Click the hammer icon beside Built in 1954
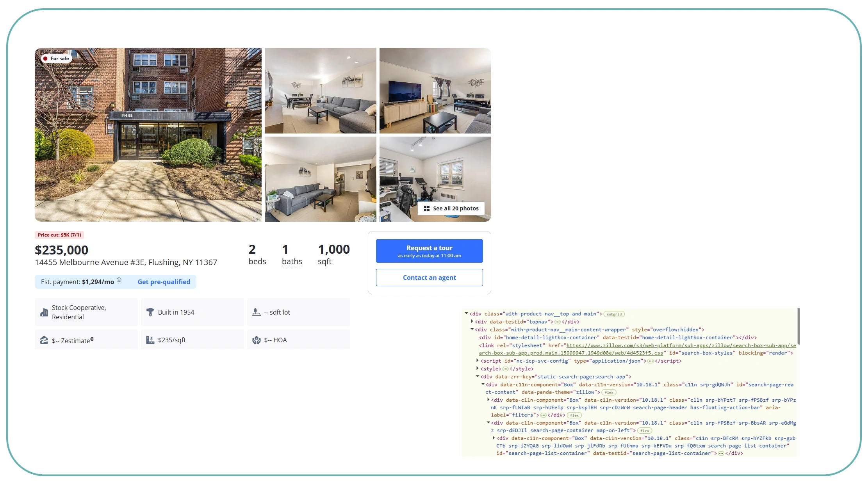The height and width of the screenshot is (484, 868). 150,312
